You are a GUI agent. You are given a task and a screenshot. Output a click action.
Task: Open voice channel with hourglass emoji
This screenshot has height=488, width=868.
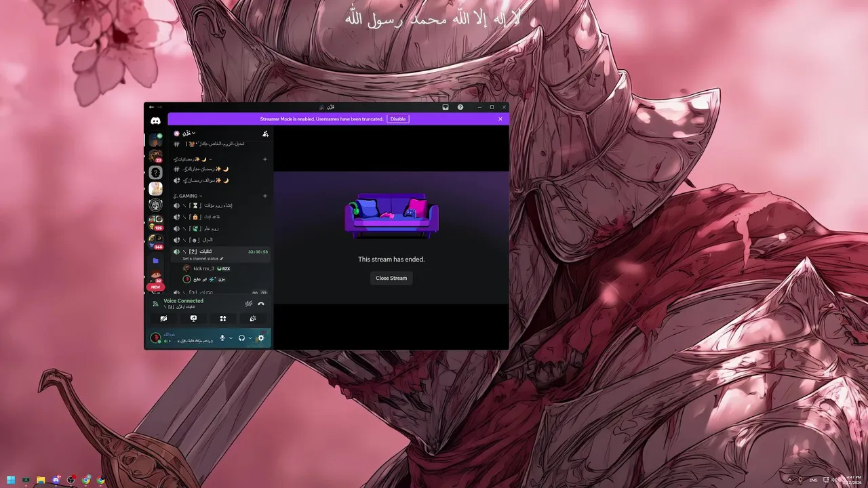pyautogui.click(x=222, y=205)
